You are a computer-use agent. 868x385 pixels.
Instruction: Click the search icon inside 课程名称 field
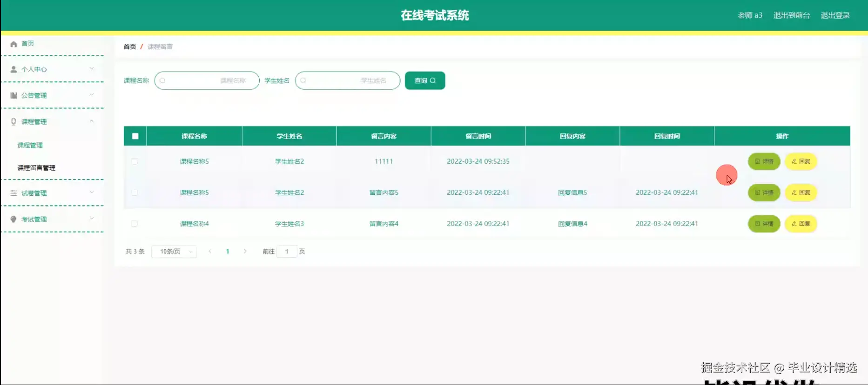tap(162, 80)
